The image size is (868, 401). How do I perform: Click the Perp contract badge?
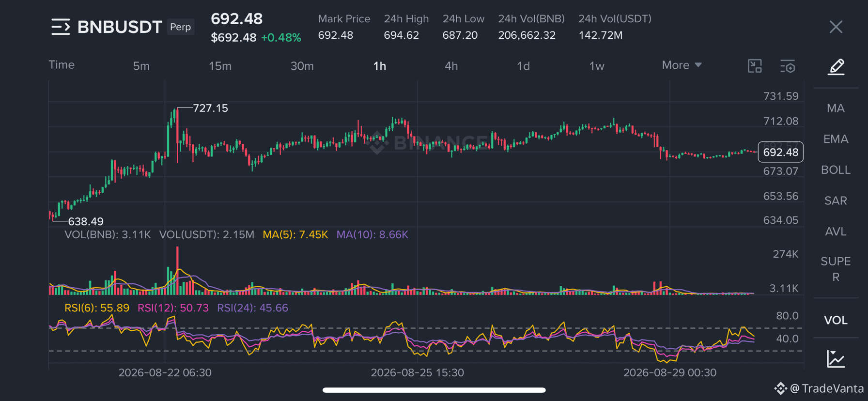tap(180, 27)
